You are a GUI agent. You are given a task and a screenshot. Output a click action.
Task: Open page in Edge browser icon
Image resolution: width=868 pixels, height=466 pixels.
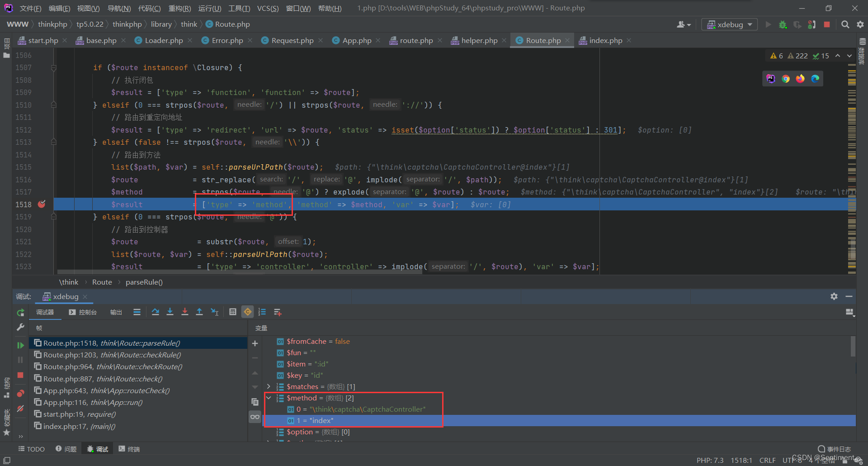click(815, 79)
